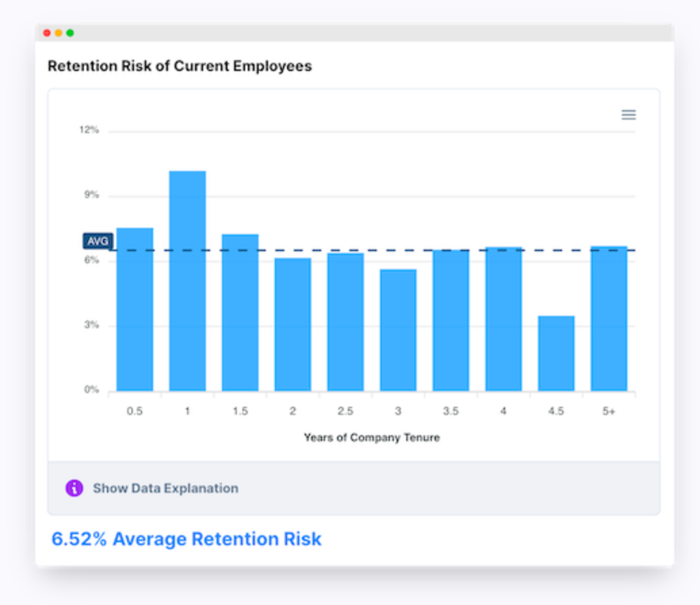Click the 3 x-axis label
The width and height of the screenshot is (700, 605).
398,411
